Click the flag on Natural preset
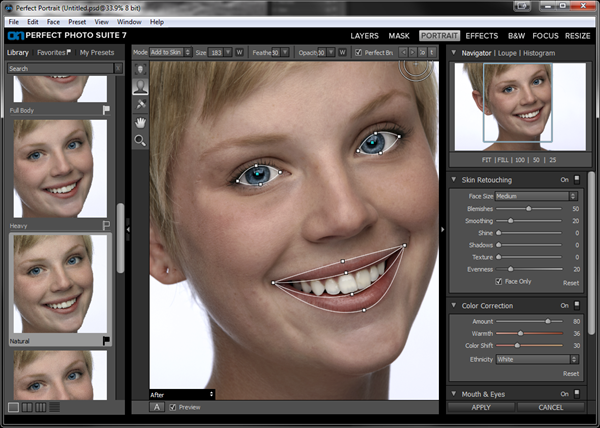 tap(107, 341)
